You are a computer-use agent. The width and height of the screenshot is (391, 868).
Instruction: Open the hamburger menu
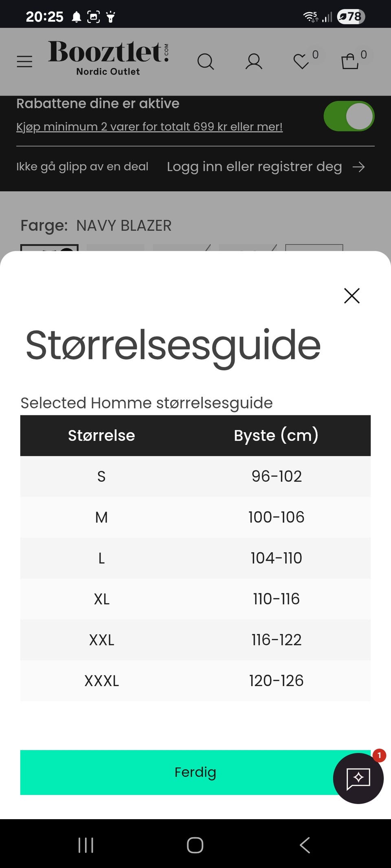click(24, 61)
